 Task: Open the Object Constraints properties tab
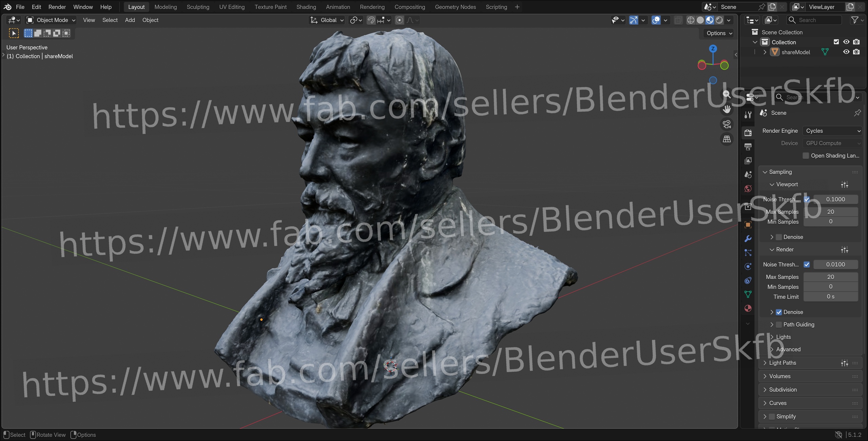[748, 281]
